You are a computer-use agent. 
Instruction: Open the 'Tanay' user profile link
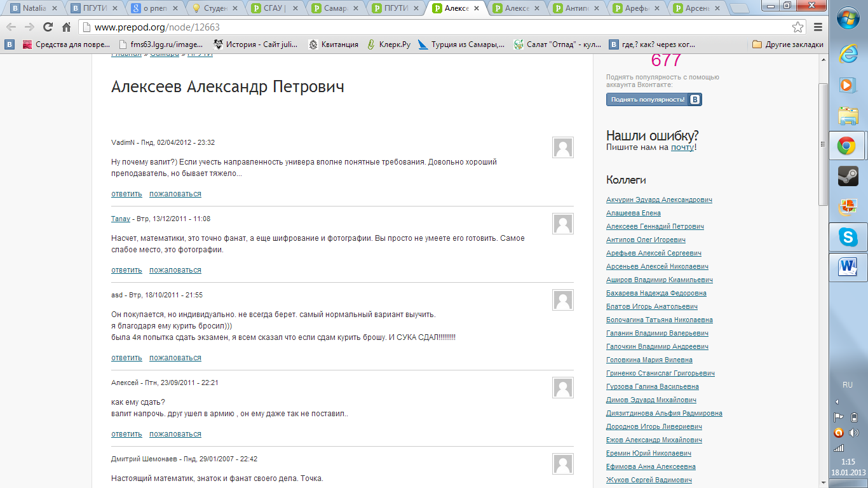coord(121,219)
